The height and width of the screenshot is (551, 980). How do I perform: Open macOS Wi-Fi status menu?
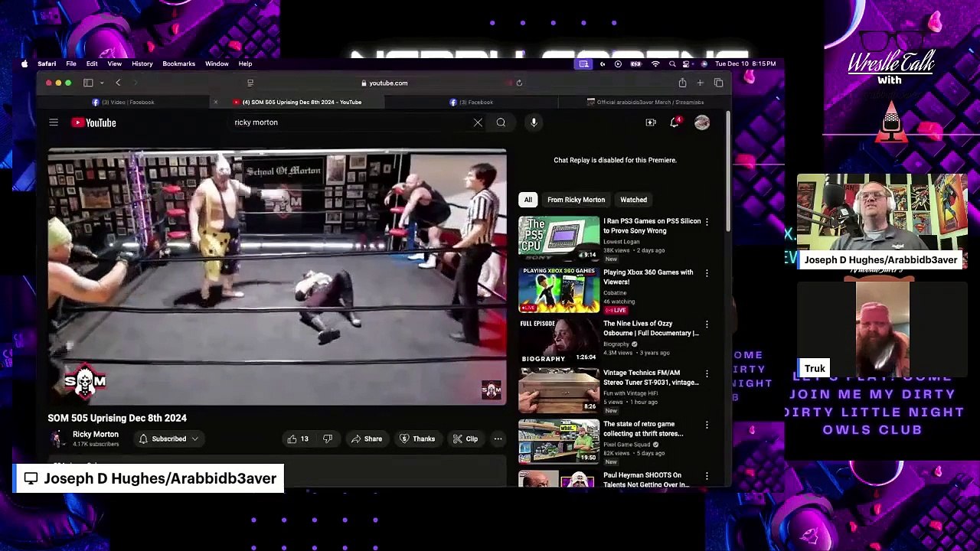(655, 64)
